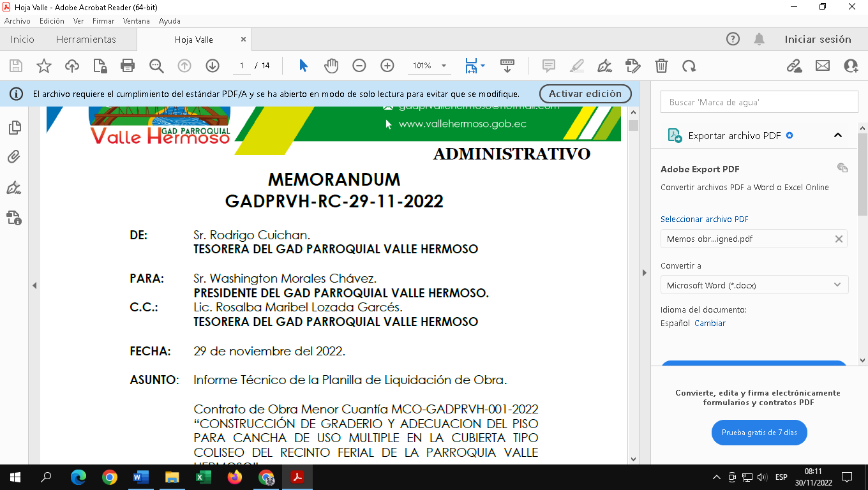Go to next page arrow
This screenshot has height=490, width=868.
[213, 66]
